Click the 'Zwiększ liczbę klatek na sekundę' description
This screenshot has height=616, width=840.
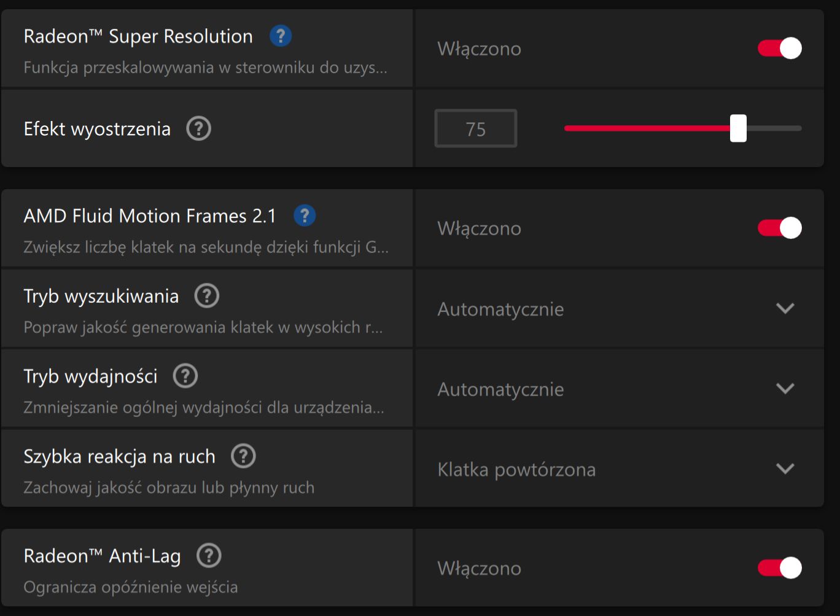tap(206, 248)
